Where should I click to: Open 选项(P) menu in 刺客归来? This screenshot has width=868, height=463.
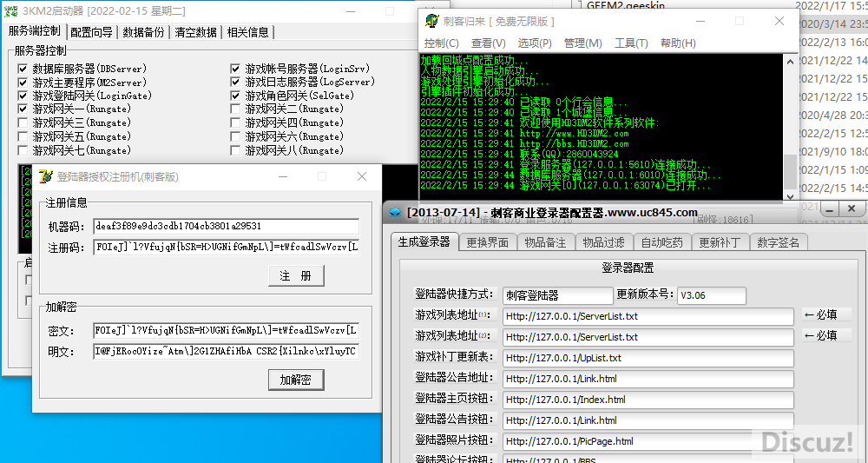point(535,43)
